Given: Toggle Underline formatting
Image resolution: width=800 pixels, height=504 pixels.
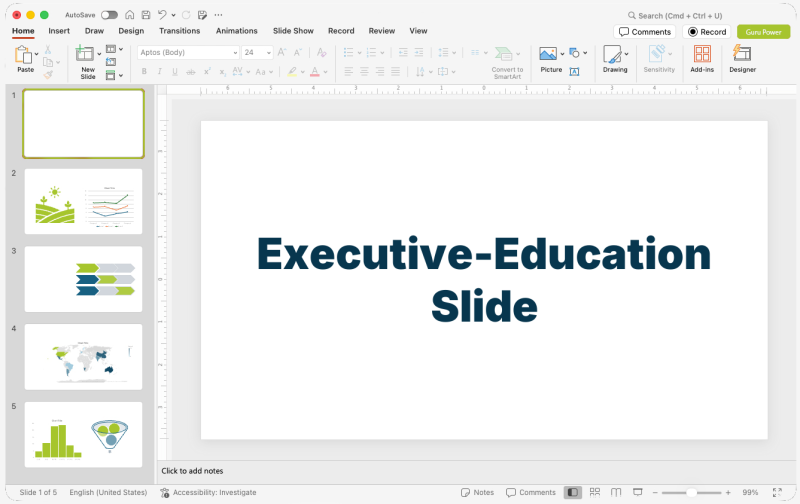Looking at the screenshot, I should 175,72.
